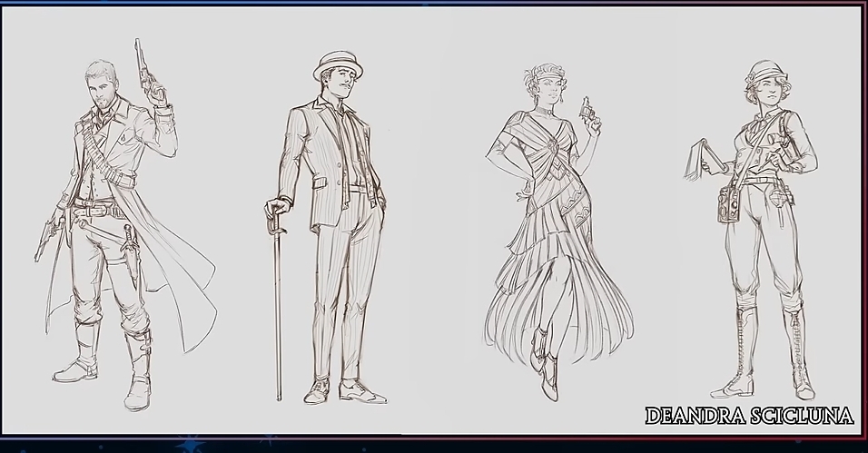Click the pistol in gunslinger's lowered hand

(46, 236)
